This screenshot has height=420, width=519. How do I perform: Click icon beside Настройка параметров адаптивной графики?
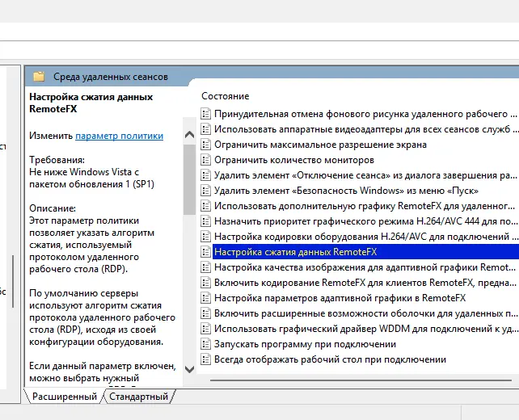click(x=205, y=298)
